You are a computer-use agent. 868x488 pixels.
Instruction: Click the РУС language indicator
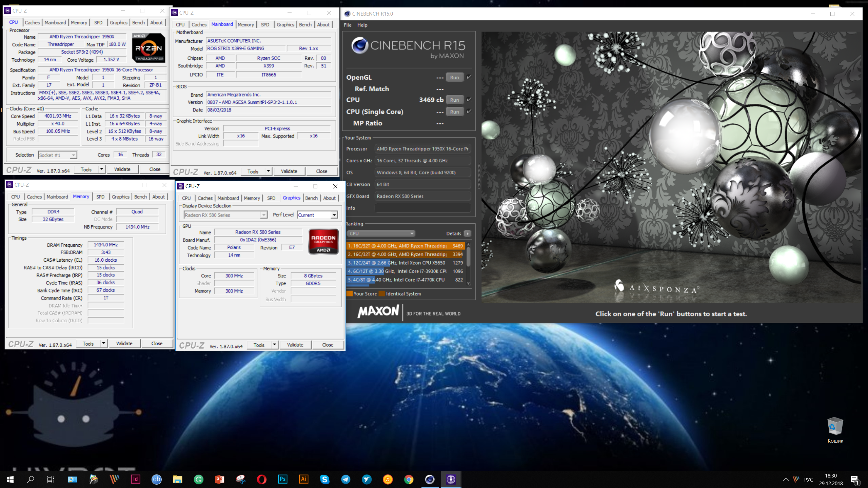808,480
